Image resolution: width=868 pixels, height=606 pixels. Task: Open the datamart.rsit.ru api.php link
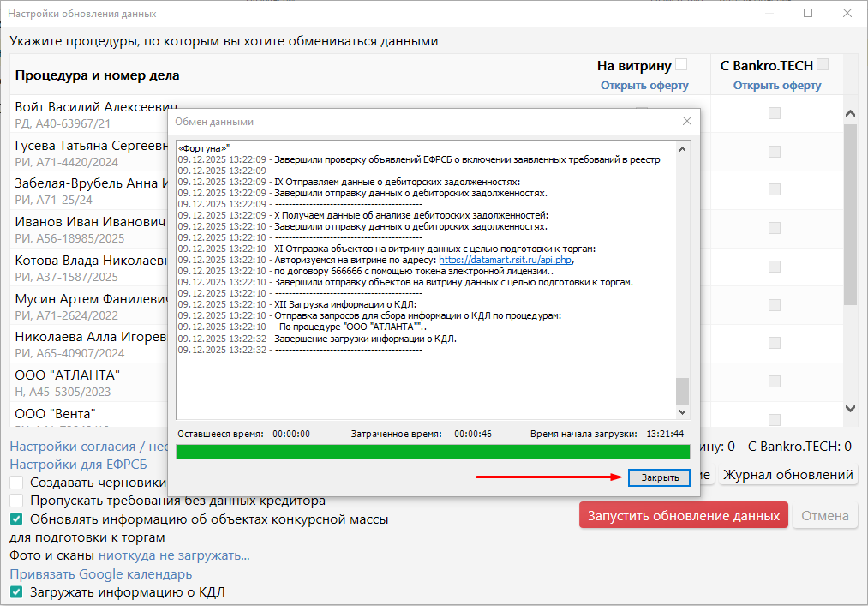(506, 260)
